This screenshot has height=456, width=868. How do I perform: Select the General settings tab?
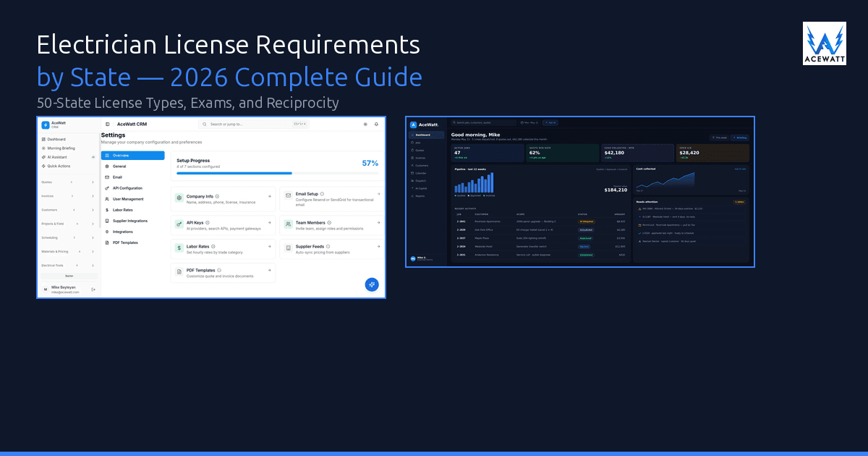[133, 166]
